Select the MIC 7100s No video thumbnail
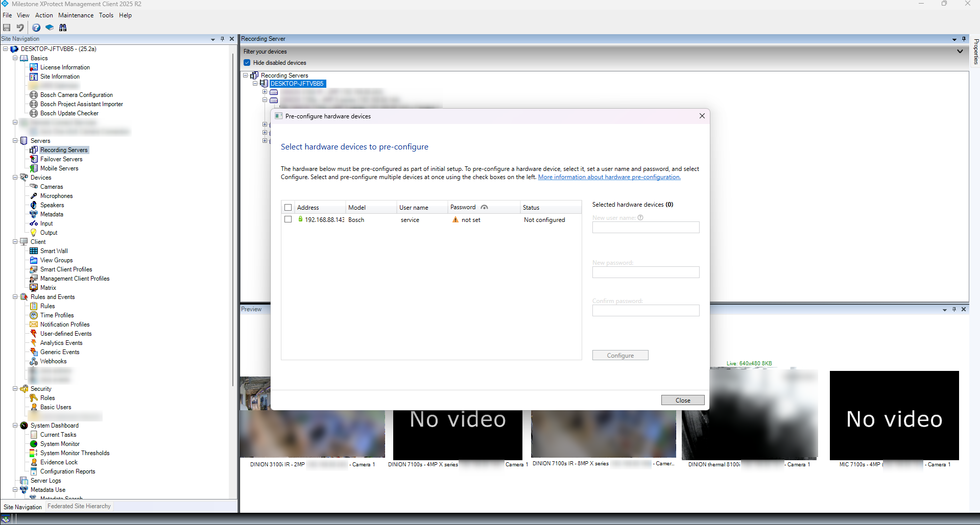This screenshot has height=525, width=980. (x=894, y=415)
